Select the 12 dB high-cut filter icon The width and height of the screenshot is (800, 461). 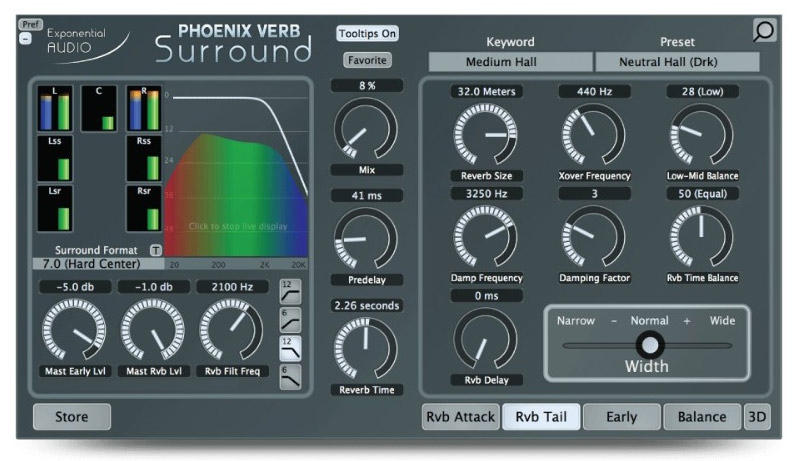290,348
